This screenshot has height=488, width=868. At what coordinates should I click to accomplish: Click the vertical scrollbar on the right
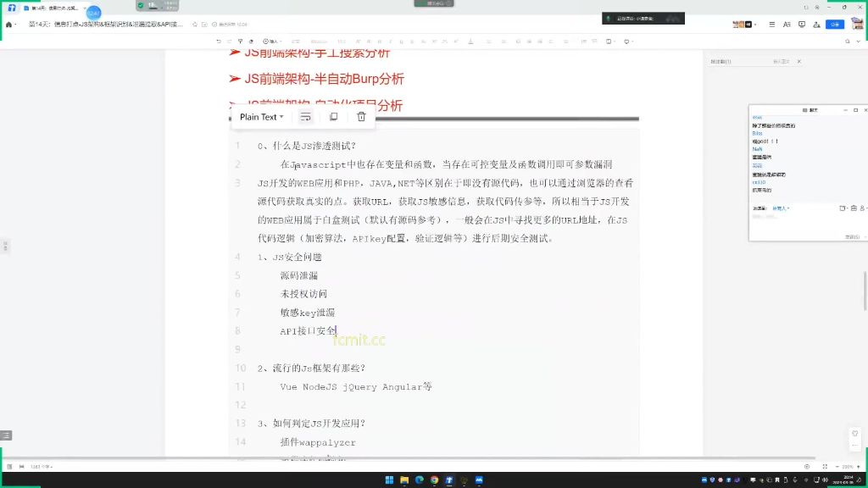pos(865,291)
